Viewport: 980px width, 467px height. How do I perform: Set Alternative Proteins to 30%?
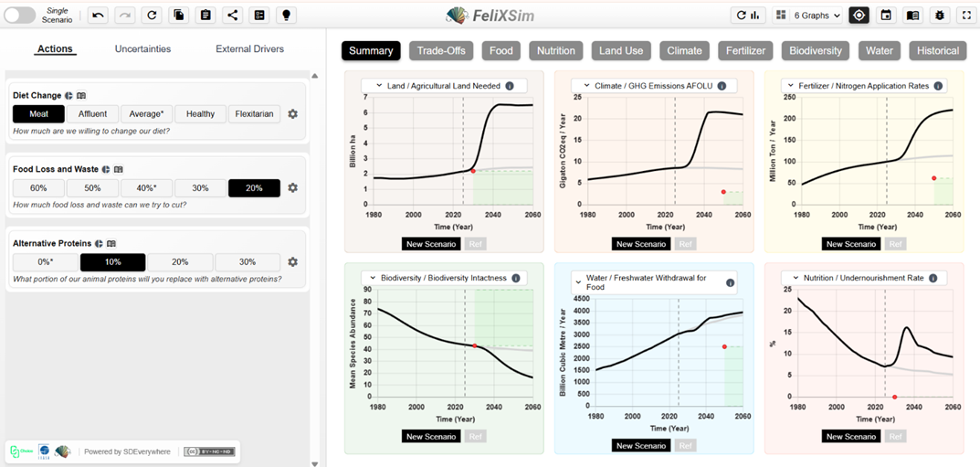click(248, 262)
